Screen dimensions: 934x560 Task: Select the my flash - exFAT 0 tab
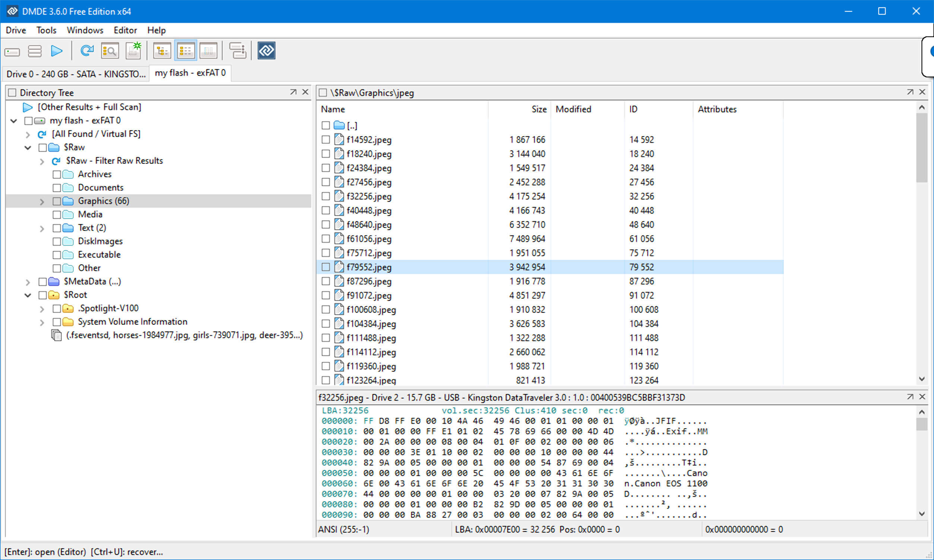click(x=190, y=73)
